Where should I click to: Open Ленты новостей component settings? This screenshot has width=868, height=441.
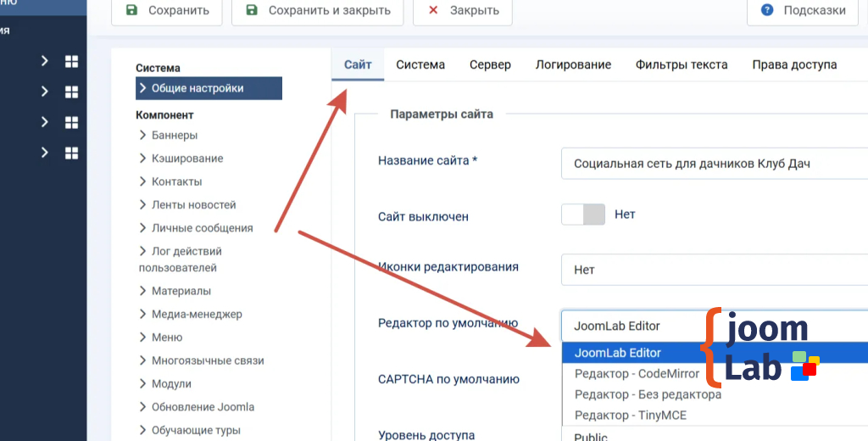pos(194,205)
